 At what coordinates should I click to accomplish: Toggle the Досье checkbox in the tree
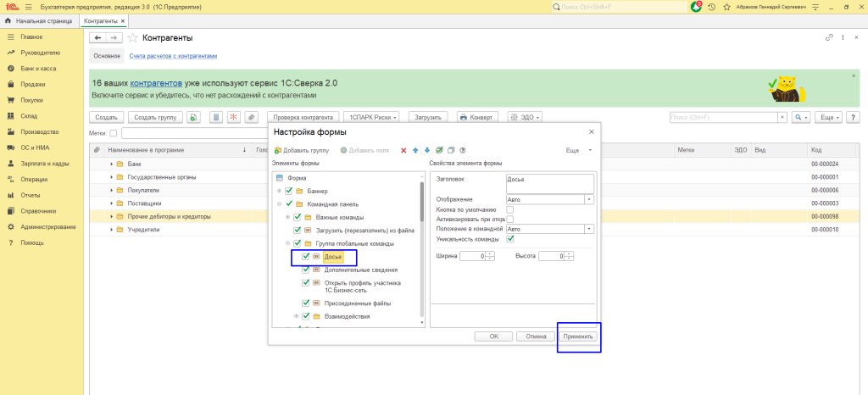pos(307,256)
